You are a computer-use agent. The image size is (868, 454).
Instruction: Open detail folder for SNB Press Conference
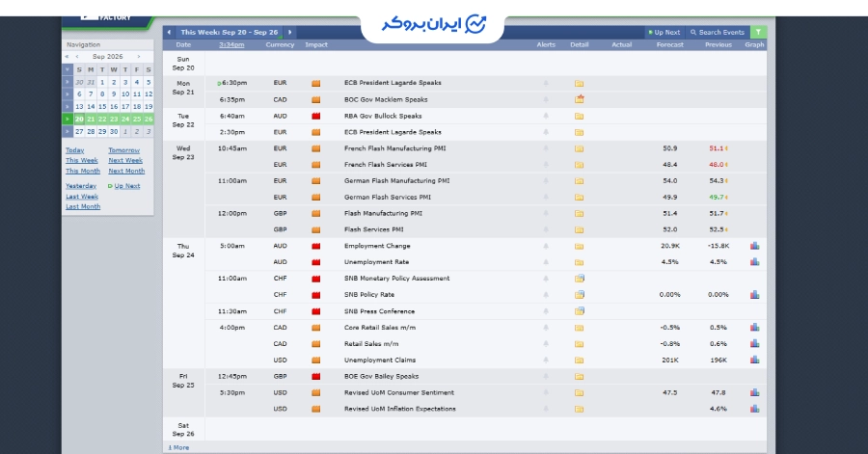click(x=579, y=311)
